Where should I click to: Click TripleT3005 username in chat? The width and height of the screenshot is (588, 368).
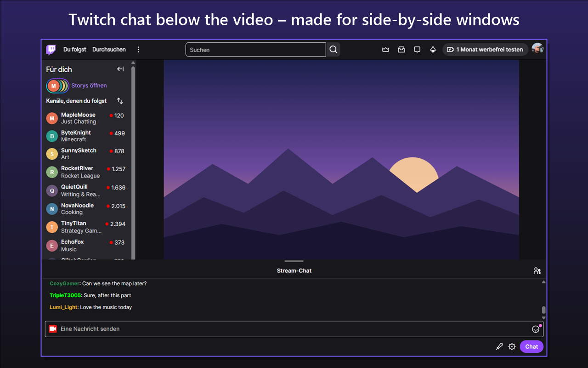[65, 295]
